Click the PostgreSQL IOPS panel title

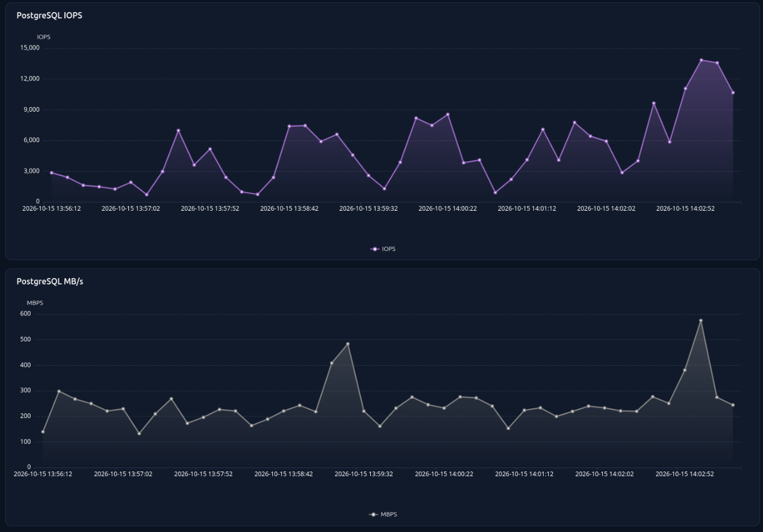tap(50, 16)
